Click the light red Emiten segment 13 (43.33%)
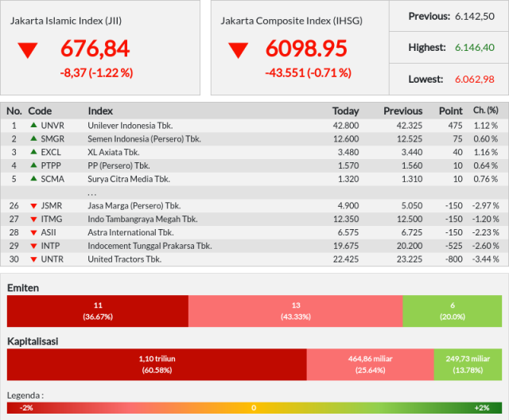 pyautogui.click(x=296, y=311)
